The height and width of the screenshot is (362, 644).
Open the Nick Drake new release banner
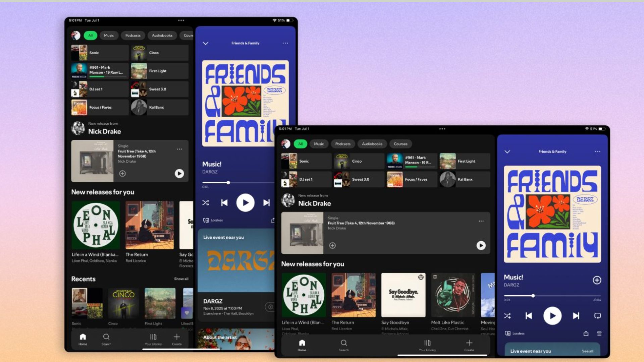coord(314,201)
